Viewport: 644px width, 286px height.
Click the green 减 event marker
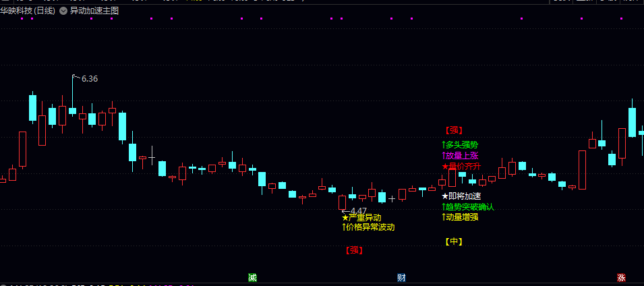pos(253,278)
